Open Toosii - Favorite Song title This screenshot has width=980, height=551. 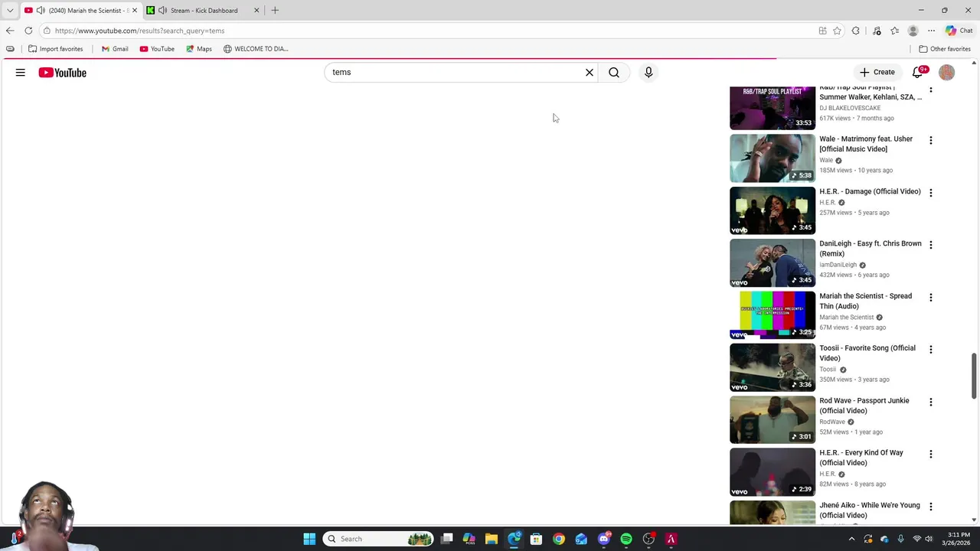point(867,353)
